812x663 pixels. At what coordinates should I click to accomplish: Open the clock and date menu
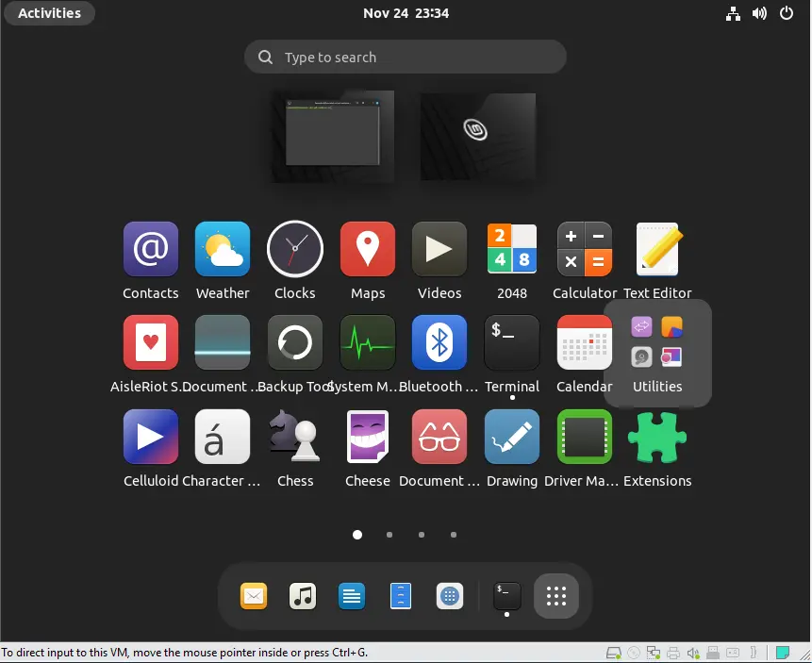pos(406,13)
